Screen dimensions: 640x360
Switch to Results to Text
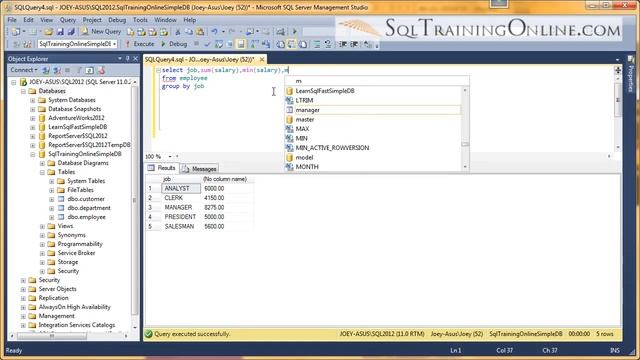[280, 44]
